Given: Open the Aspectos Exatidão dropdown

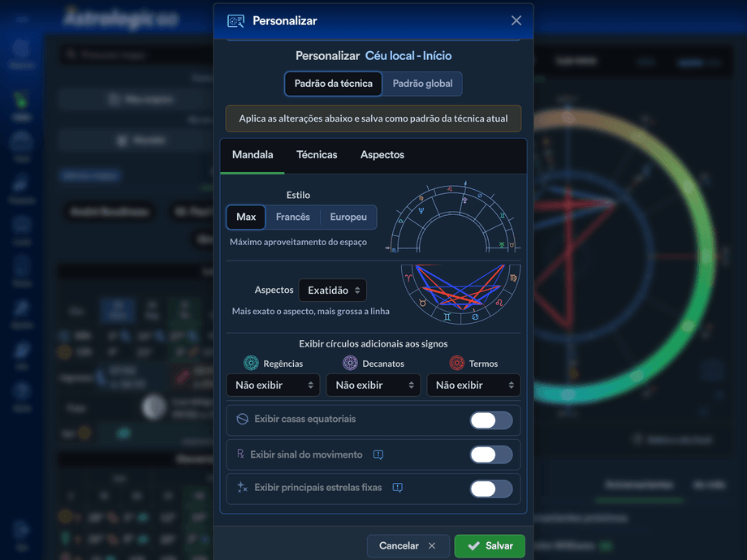Looking at the screenshot, I should tap(333, 291).
